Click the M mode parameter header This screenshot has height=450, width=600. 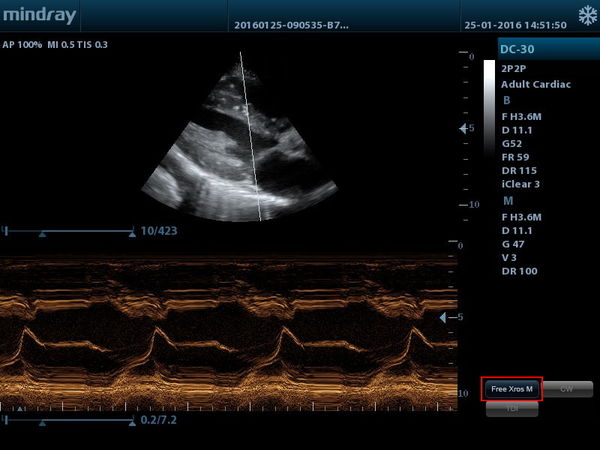[508, 201]
